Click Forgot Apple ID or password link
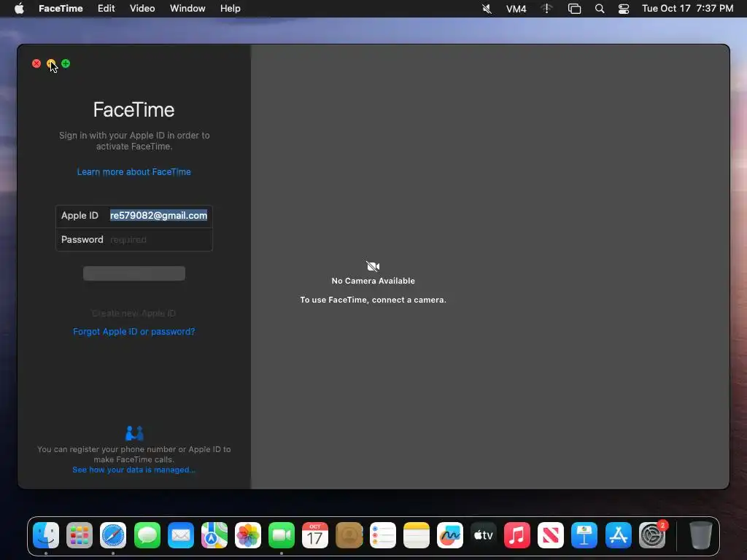Screen dimensions: 747x560 (x=134, y=332)
